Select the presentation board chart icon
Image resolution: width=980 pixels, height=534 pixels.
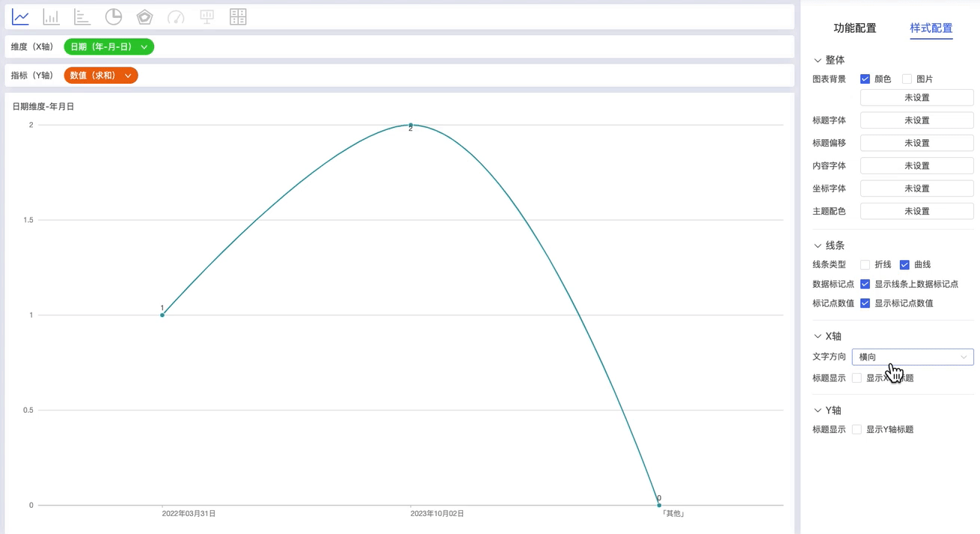[206, 16]
